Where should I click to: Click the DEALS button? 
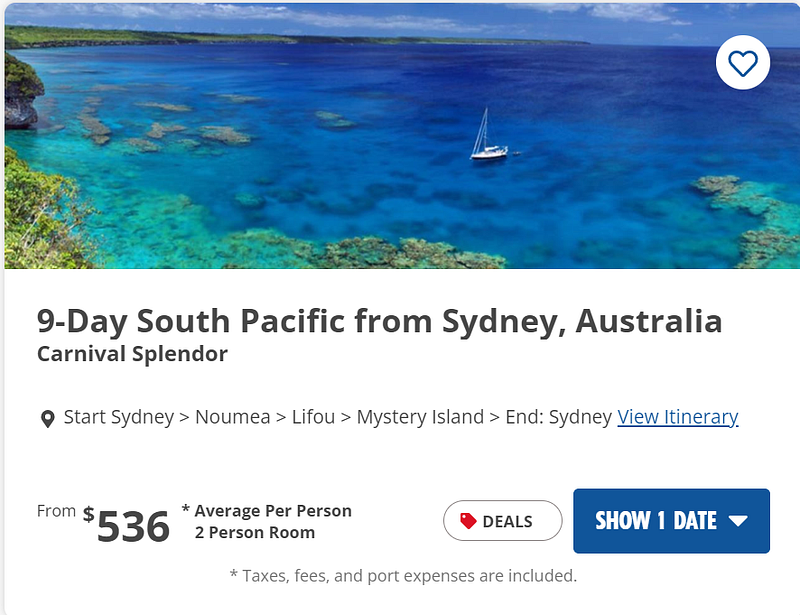click(503, 520)
